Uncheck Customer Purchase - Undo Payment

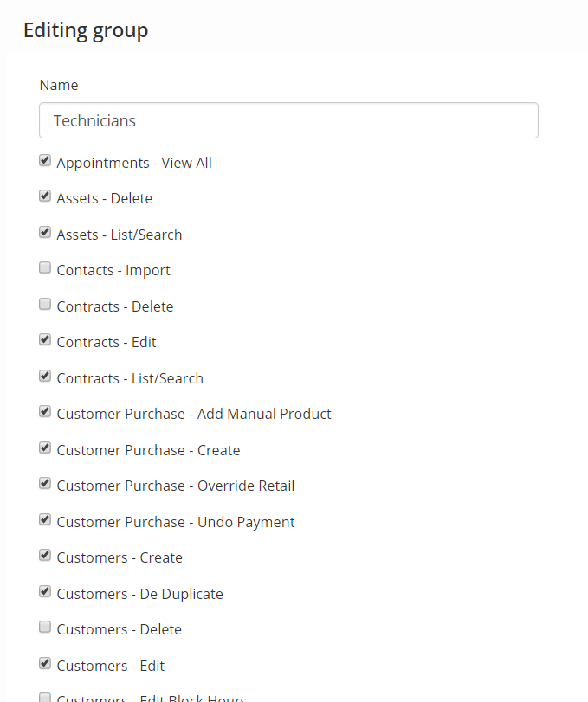[45, 519]
